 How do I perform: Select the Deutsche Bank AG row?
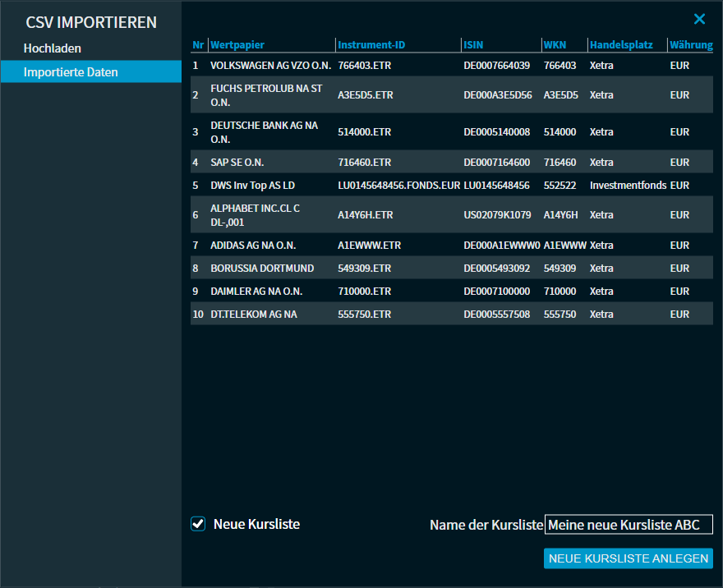(x=451, y=132)
